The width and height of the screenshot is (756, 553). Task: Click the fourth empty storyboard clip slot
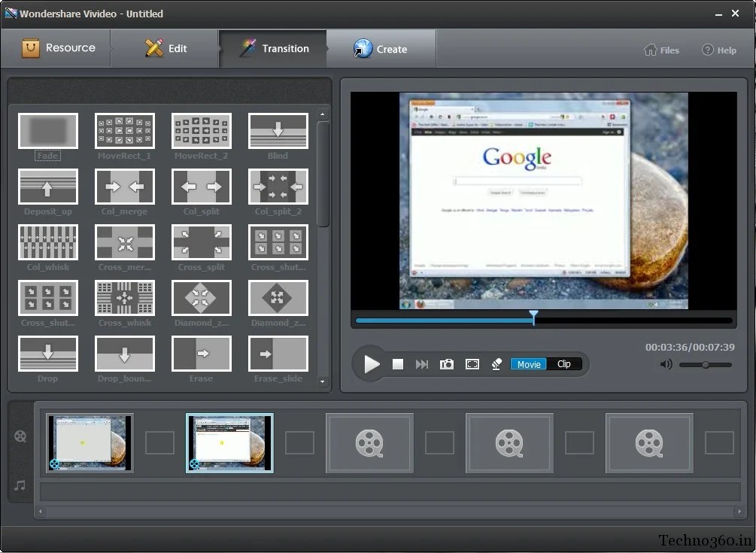click(x=509, y=442)
